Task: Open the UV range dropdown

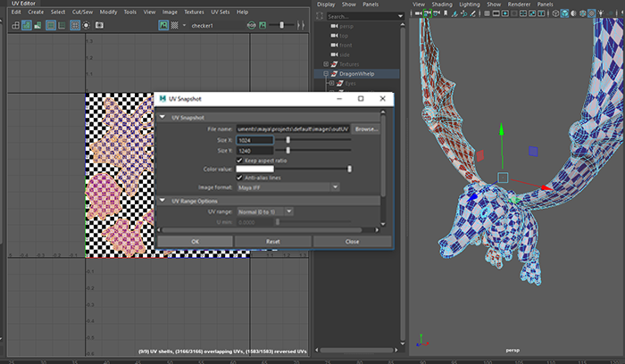Action: [x=265, y=211]
